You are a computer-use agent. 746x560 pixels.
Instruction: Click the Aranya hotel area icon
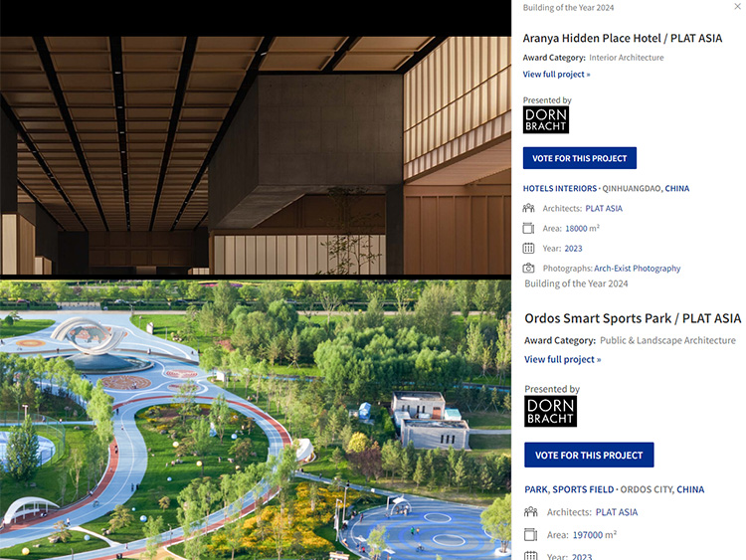click(528, 229)
